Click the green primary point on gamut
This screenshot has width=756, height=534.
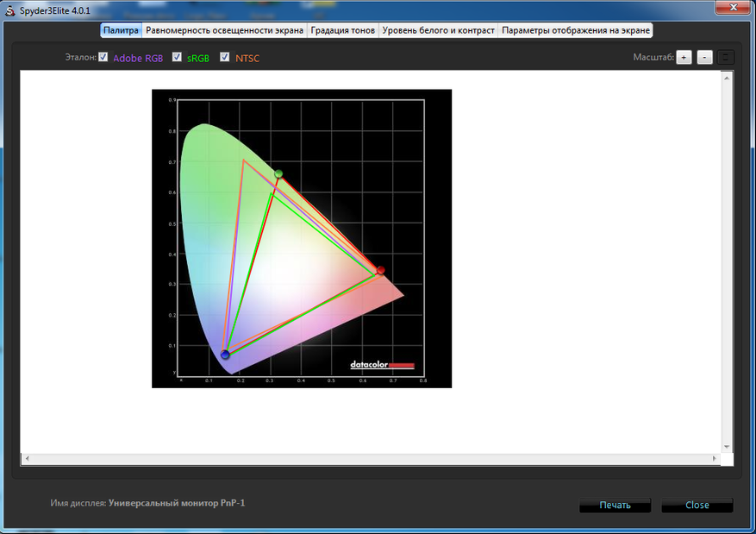pos(278,173)
